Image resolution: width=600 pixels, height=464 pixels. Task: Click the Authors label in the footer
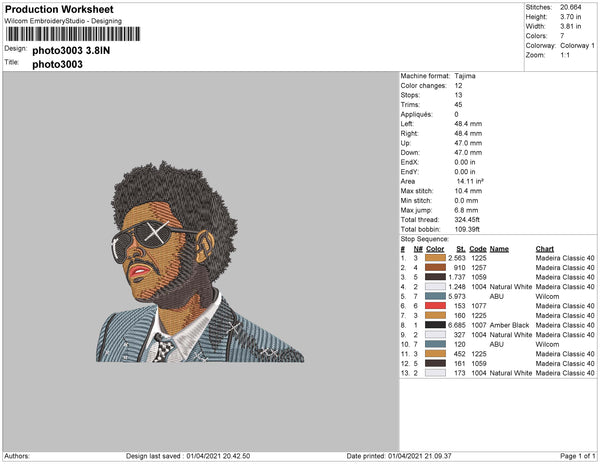17,456
